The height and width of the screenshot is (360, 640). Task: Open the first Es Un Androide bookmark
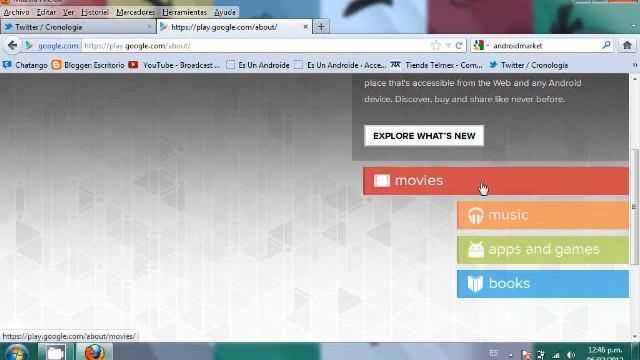click(258, 65)
